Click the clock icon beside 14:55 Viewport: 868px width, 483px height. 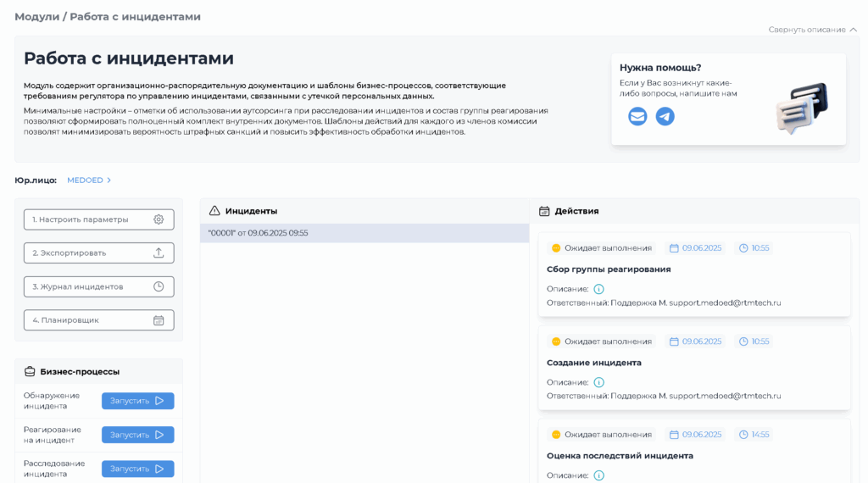pos(743,435)
